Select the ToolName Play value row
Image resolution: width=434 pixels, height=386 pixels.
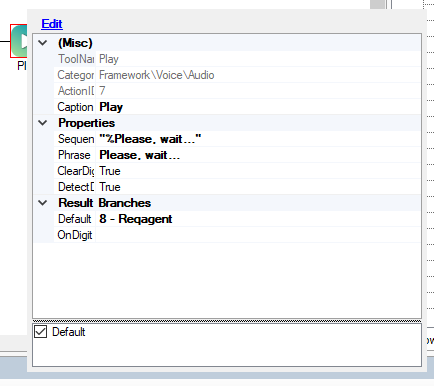point(258,59)
